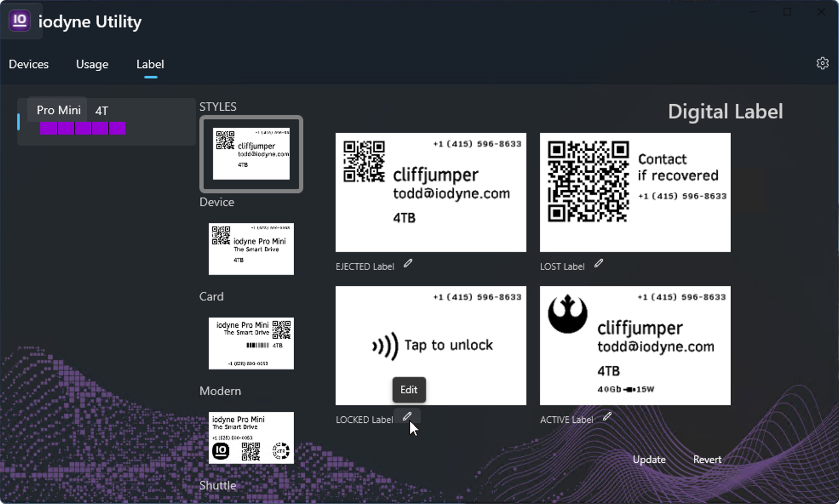Click the Edit tooltip
839x504 pixels.
(409, 390)
